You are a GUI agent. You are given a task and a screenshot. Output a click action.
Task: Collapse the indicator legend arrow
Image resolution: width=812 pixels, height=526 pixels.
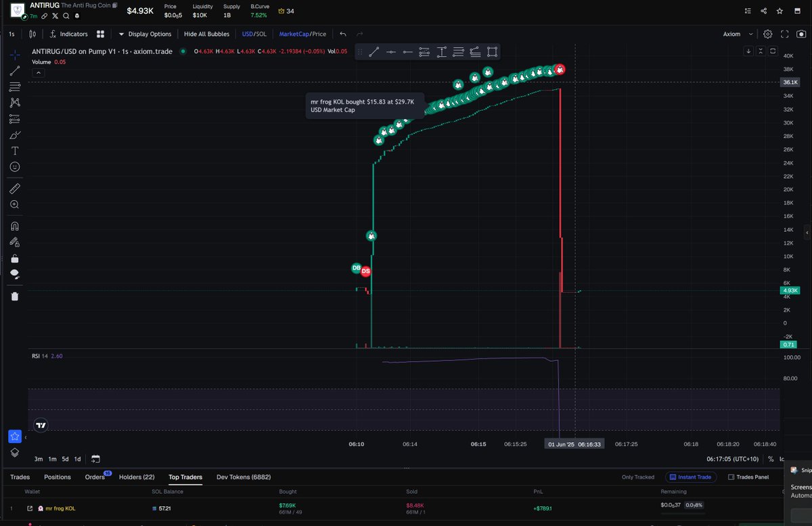point(39,72)
